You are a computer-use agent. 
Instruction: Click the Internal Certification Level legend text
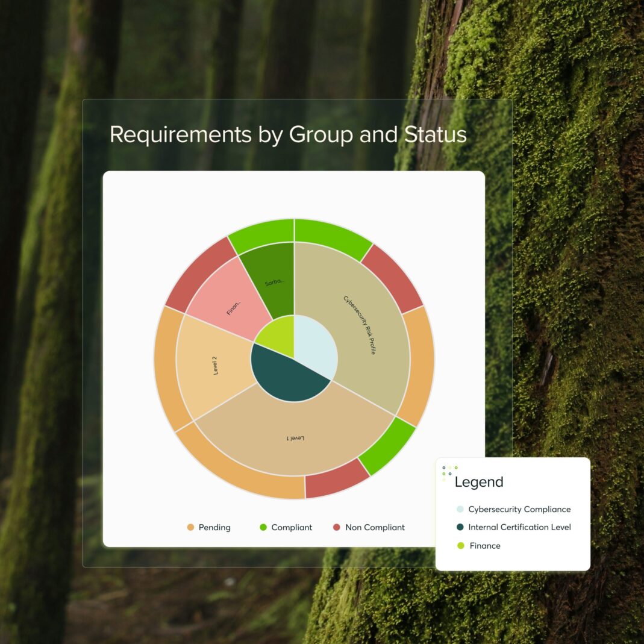[x=519, y=527]
